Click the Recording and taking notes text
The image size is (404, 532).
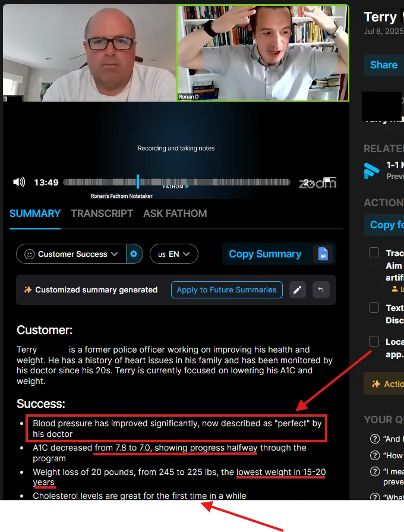tap(176, 148)
